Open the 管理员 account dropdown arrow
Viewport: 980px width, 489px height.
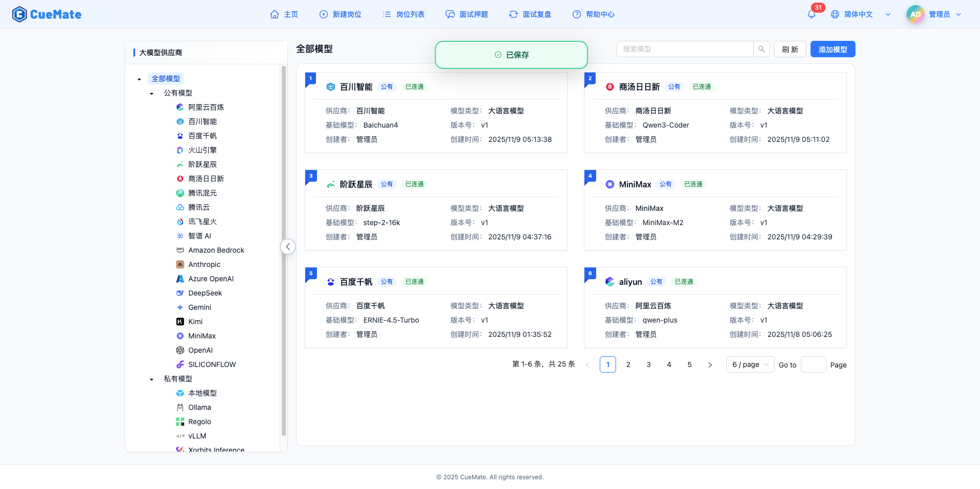(x=959, y=14)
